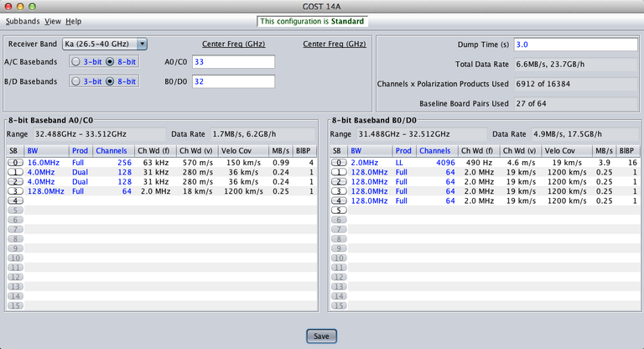Click empty subband 5 button in A0/C0
Image resolution: width=644 pixels, height=349 pixels.
tap(13, 211)
